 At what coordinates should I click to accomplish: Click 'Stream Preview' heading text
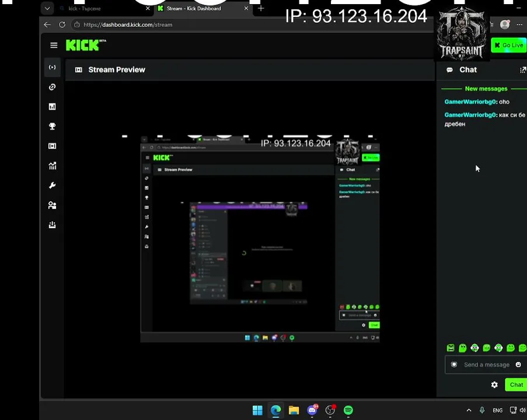point(117,70)
